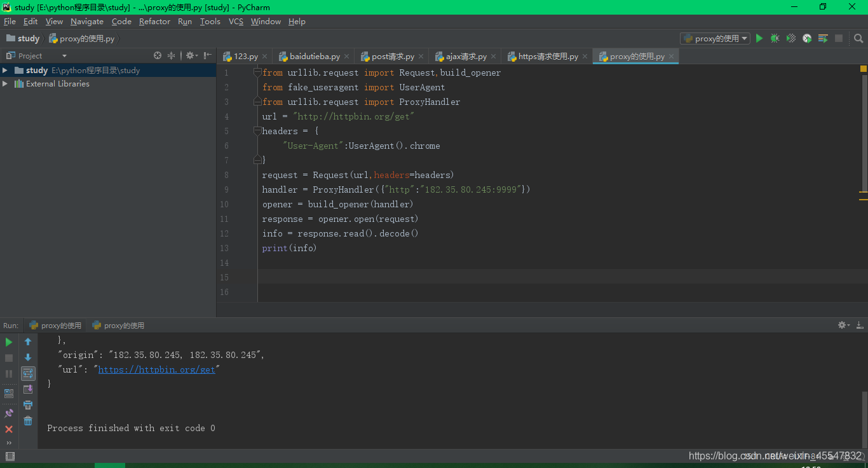Open tool windows quick access icon
This screenshot has width=868, height=468.
[10, 457]
